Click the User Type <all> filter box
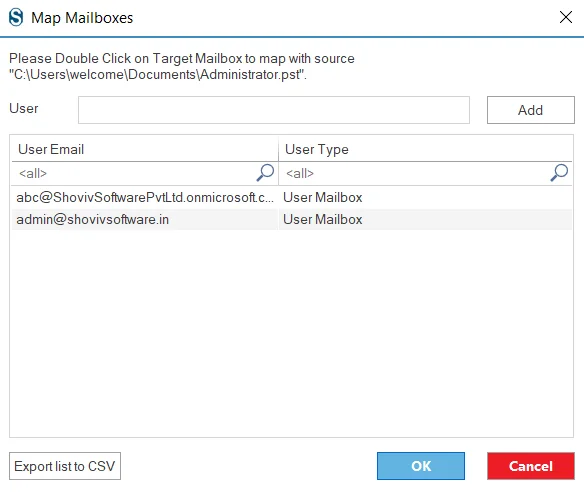584x492 pixels. (x=425, y=173)
